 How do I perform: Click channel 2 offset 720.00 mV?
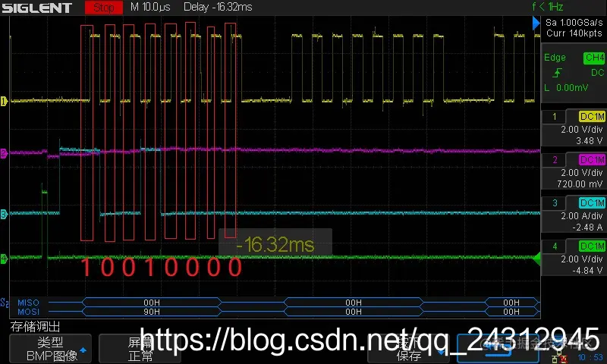(580, 184)
